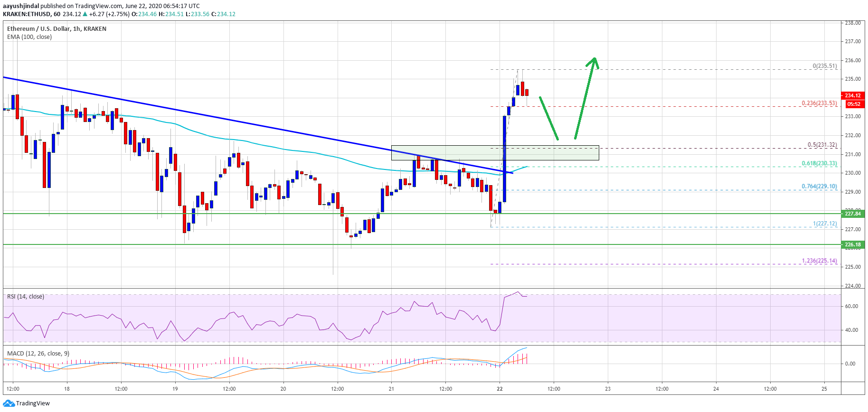This screenshot has width=868, height=412.
Task: Click the open value O:234.46
Action: pyautogui.click(x=144, y=14)
